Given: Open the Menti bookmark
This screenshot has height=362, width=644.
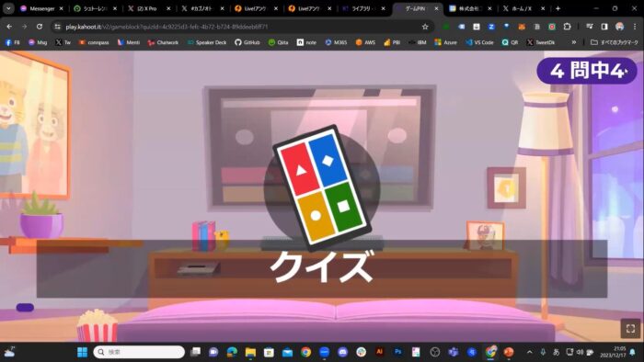Looking at the screenshot, I should tap(129, 42).
